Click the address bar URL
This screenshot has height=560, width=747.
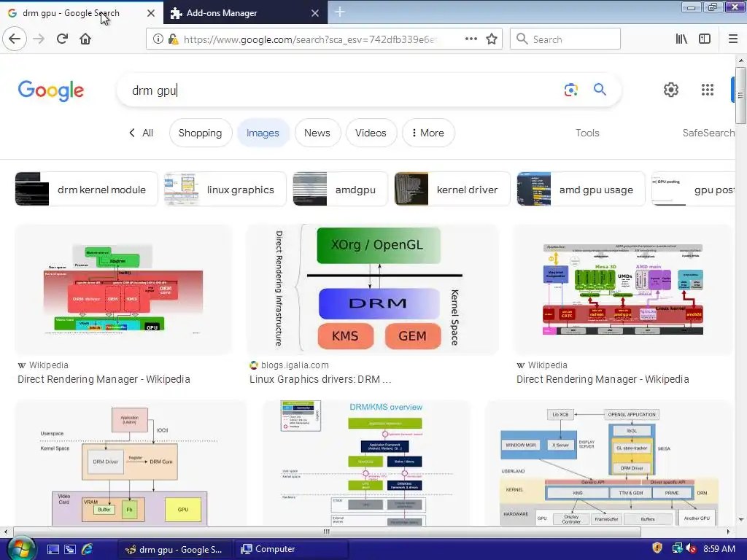309,39
